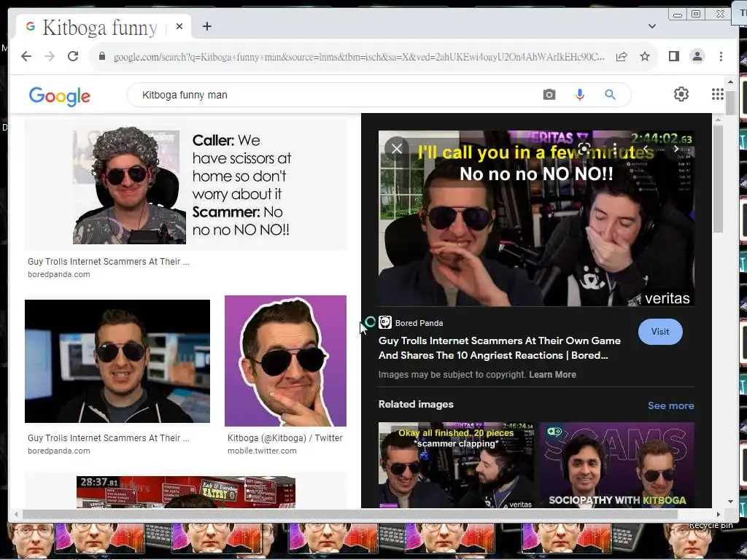The height and width of the screenshot is (560, 747).
Task: Open the Chrome profile avatar
Action: 697,56
